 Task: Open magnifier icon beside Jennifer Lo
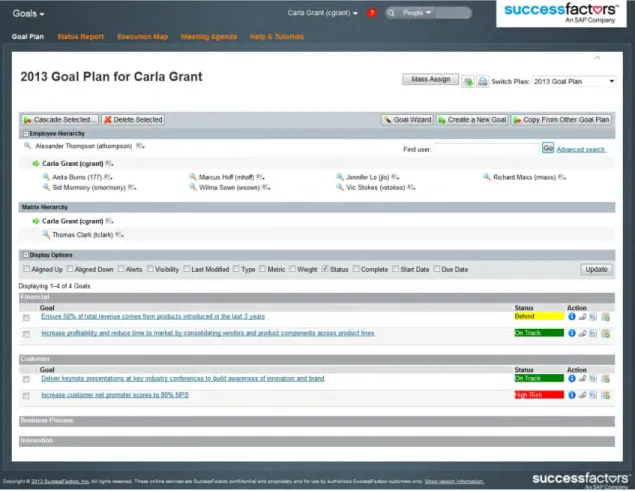[x=340, y=177]
